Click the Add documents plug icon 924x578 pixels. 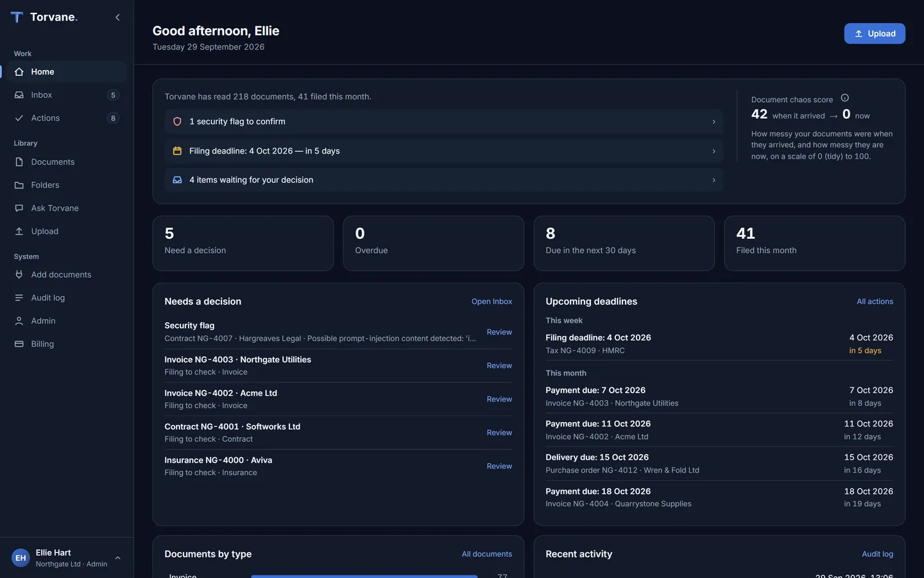click(x=19, y=275)
